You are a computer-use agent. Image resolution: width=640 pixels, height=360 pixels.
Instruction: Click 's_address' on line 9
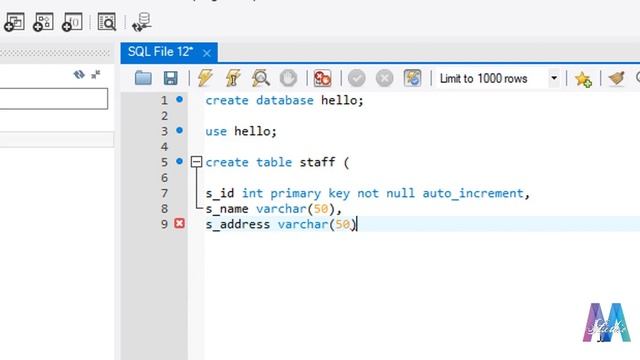pos(238,224)
